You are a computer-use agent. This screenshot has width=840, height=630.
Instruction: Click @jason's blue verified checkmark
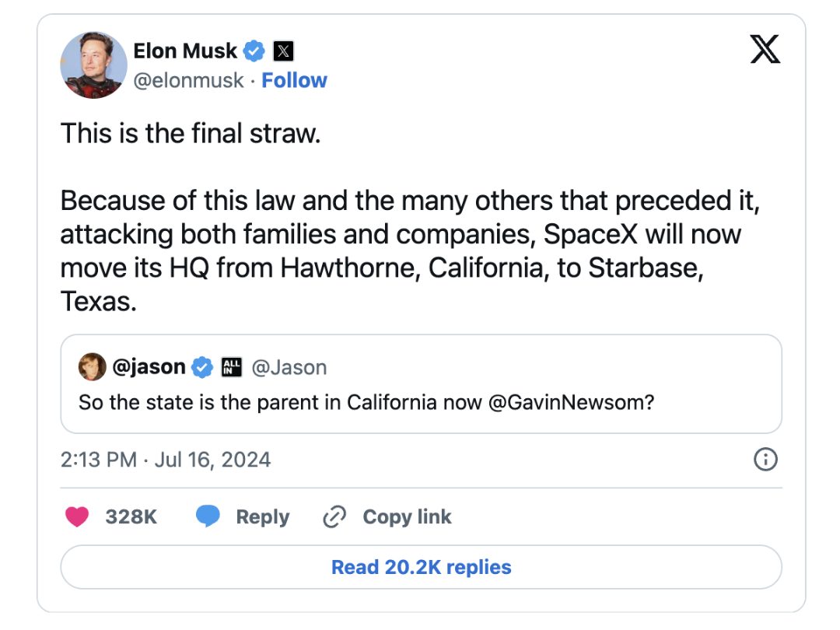pyautogui.click(x=202, y=367)
